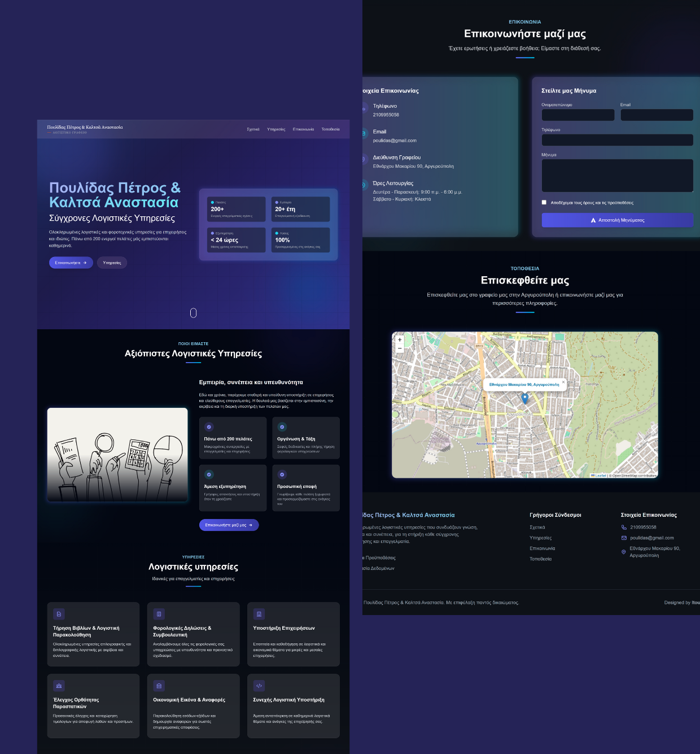
Task: Click the hero Υπηρεσίες button
Action: point(112,263)
